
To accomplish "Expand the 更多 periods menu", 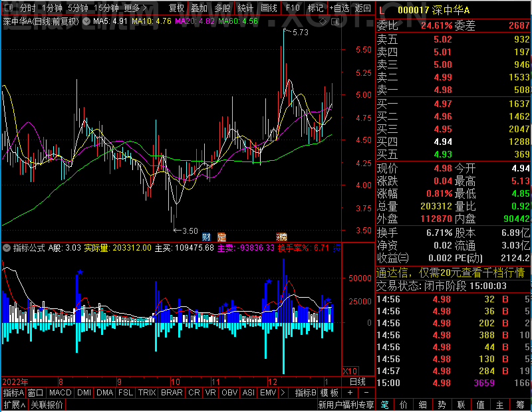I will (x=136, y=8).
